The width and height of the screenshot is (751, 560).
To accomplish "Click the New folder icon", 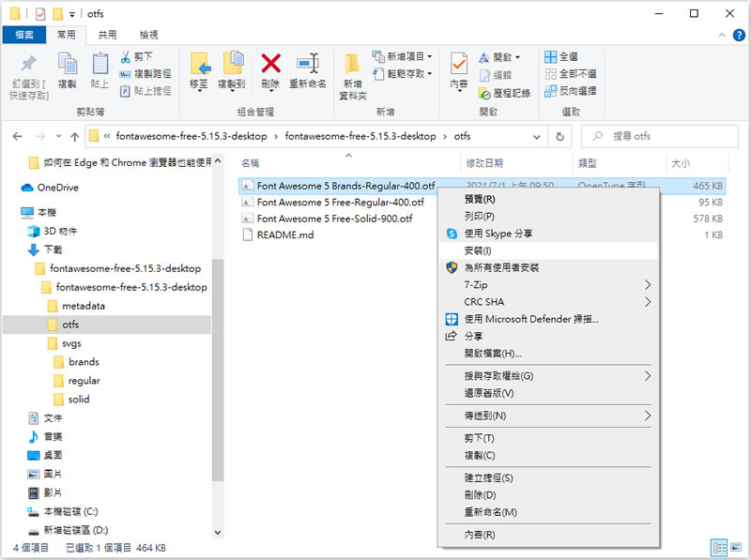I will coord(353,65).
